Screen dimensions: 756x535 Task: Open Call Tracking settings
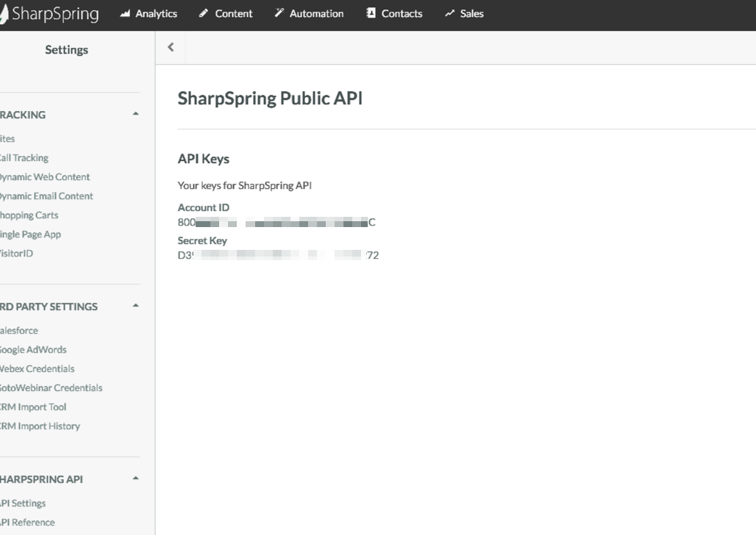coord(24,158)
